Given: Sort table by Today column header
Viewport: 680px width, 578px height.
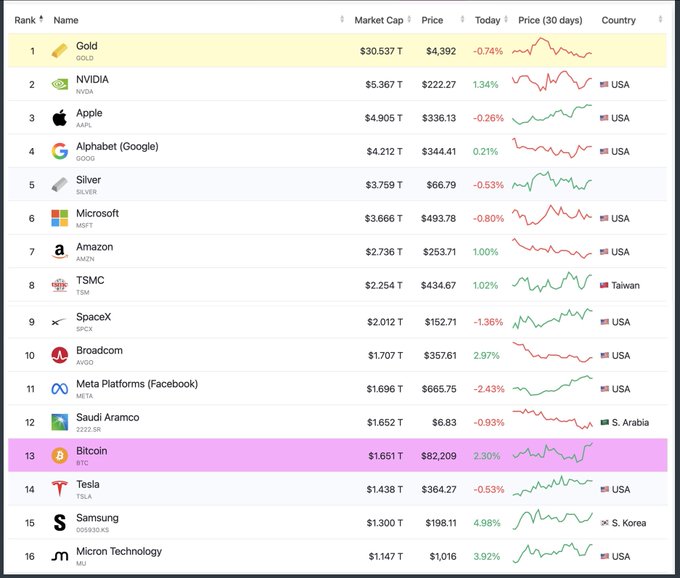Looking at the screenshot, I should [x=488, y=20].
